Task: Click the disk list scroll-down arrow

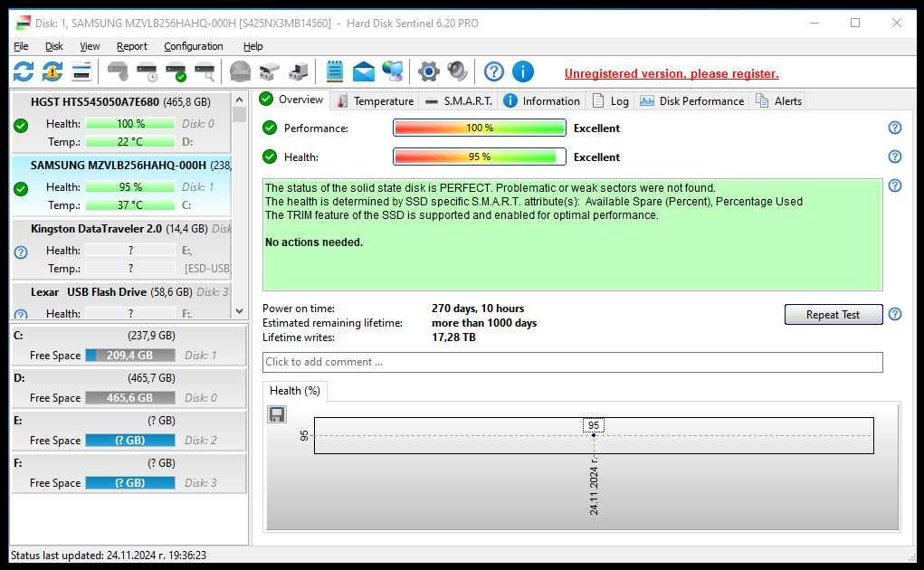Action: point(239,311)
